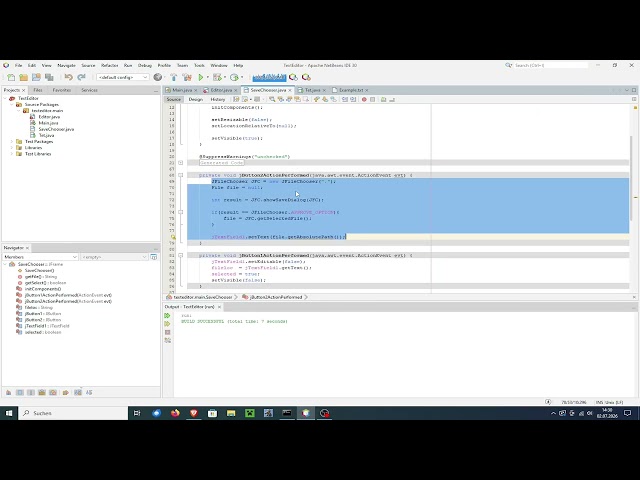Switch to the Main.java editor tab
Image resolution: width=640 pixels, height=480 pixels.
(x=182, y=90)
